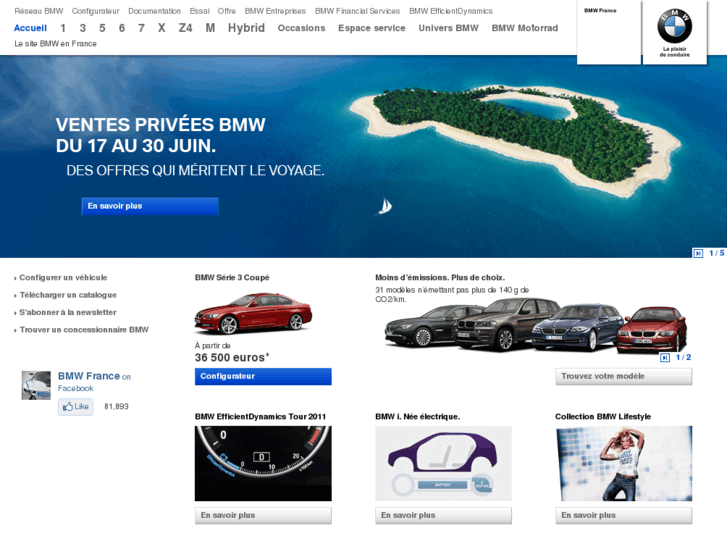Click En savoir plus under BMW i
Image resolution: width=727 pixels, height=545 pixels.
(x=443, y=515)
